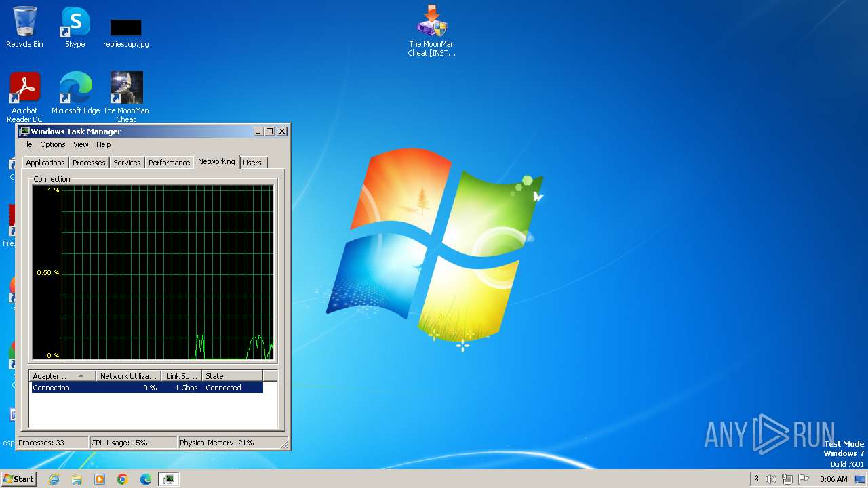Select the Connection adapter row
Viewport: 868px width, 488px height.
[146, 388]
